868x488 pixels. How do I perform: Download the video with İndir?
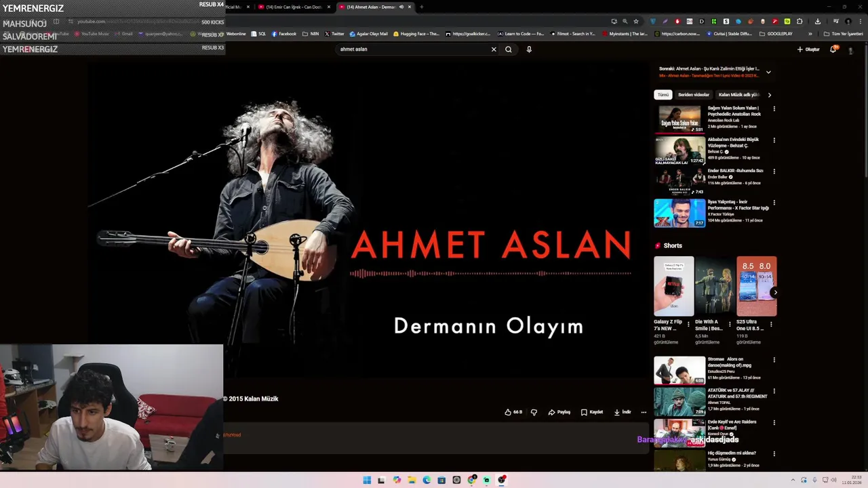click(623, 412)
